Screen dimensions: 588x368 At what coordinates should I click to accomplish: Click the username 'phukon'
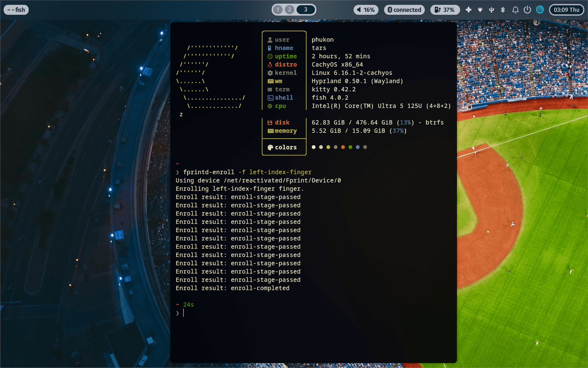point(322,40)
